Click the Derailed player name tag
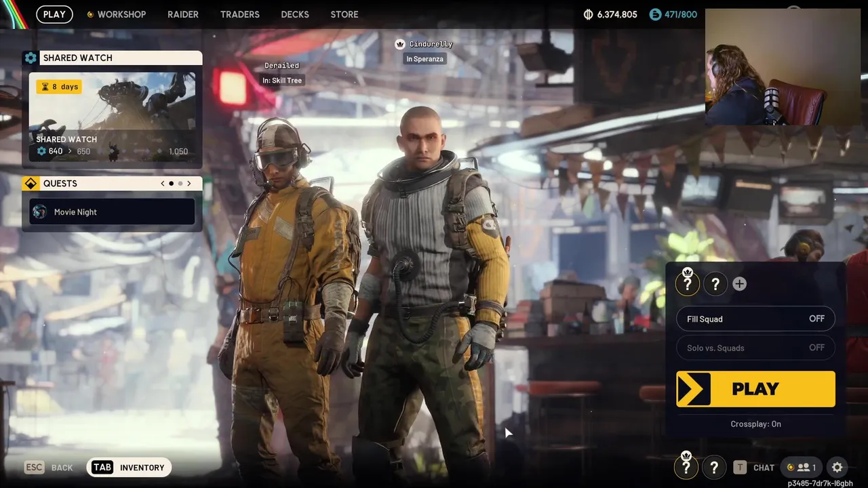Viewport: 868px width, 488px height. [x=281, y=66]
